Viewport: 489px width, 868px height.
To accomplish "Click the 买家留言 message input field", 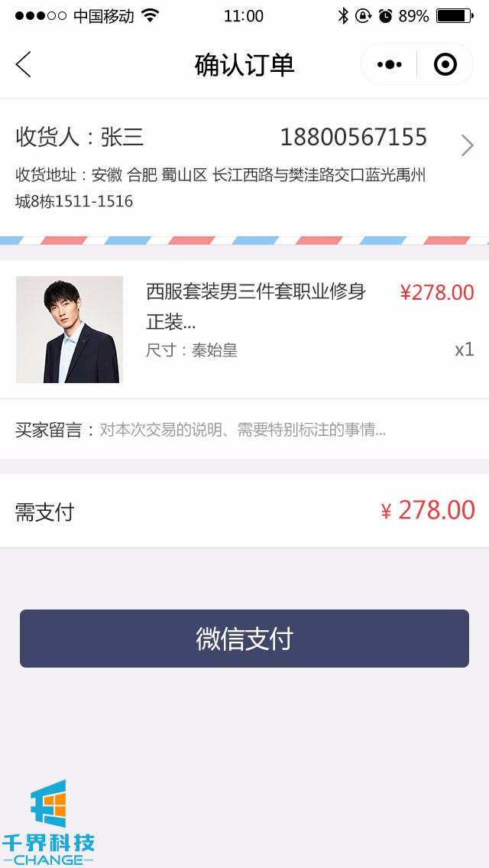I will (x=243, y=430).
